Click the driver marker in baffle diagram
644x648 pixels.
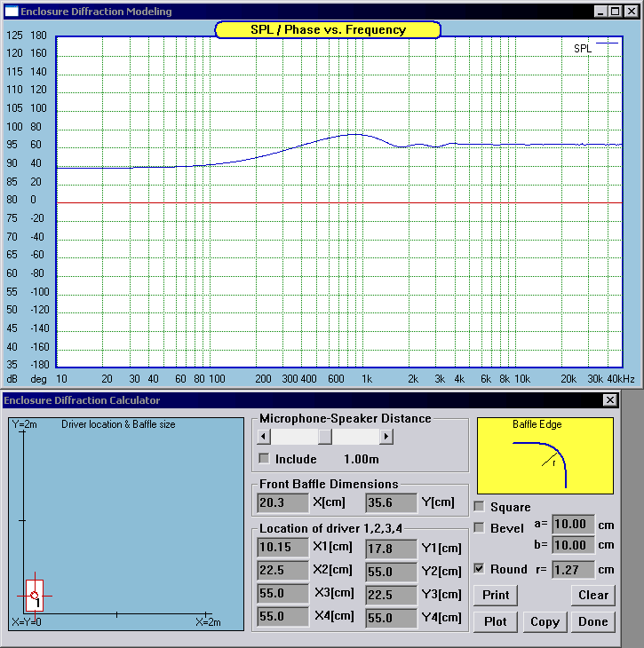pos(34,595)
